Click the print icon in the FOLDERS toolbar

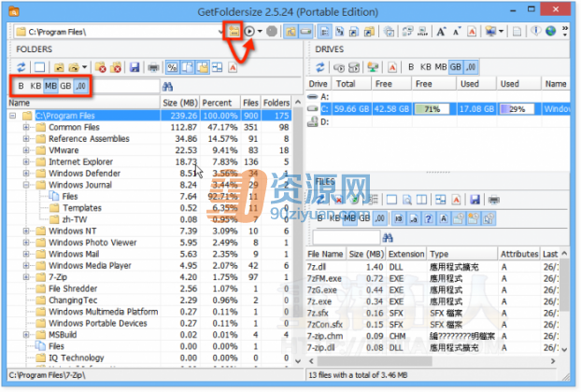coord(153,67)
